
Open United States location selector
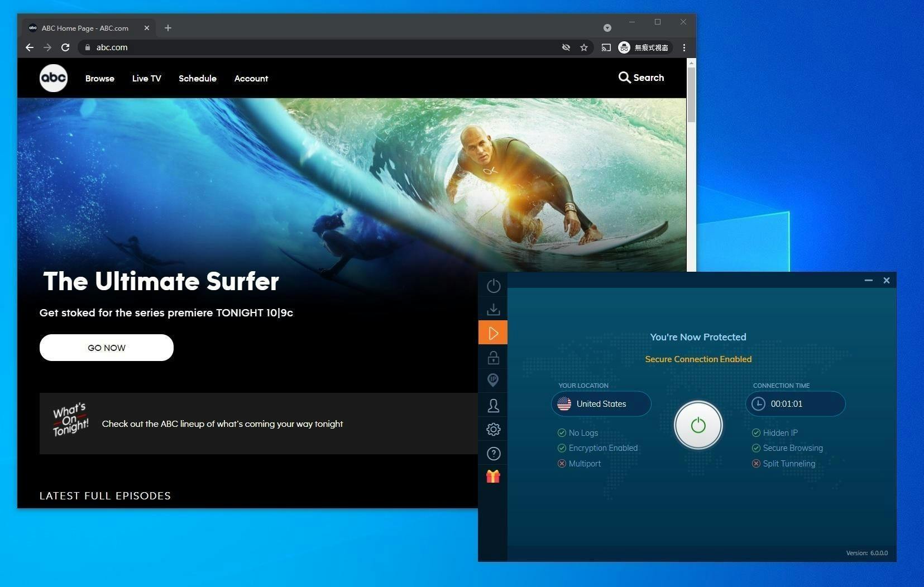(x=601, y=404)
